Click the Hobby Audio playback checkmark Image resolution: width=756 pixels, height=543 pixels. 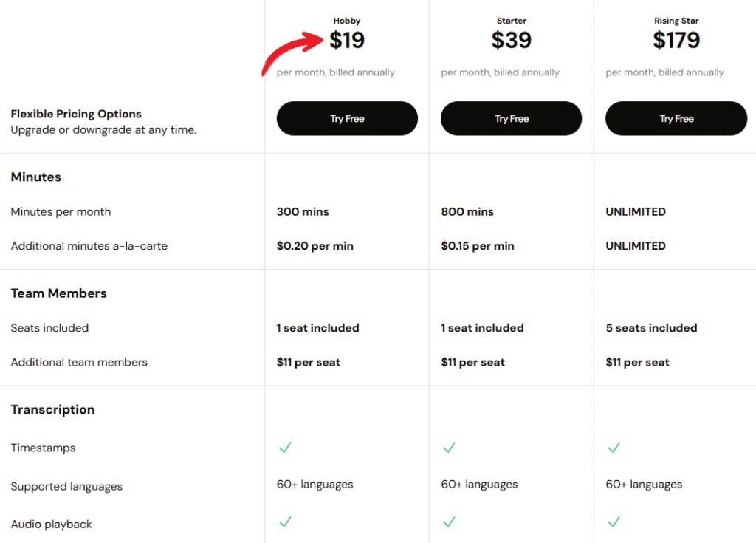(x=285, y=522)
